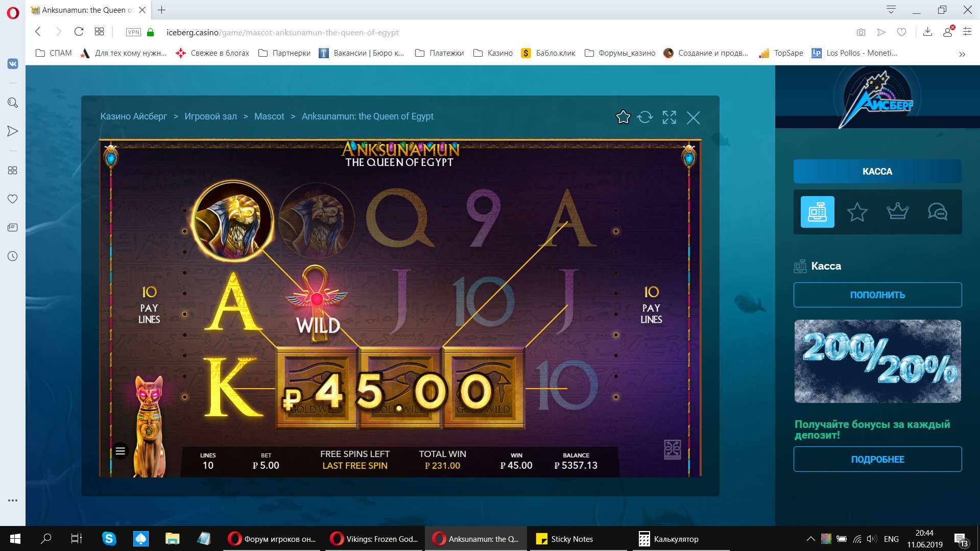Open TopSape bookmark
Image resolution: width=980 pixels, height=551 pixels.
pos(781,53)
